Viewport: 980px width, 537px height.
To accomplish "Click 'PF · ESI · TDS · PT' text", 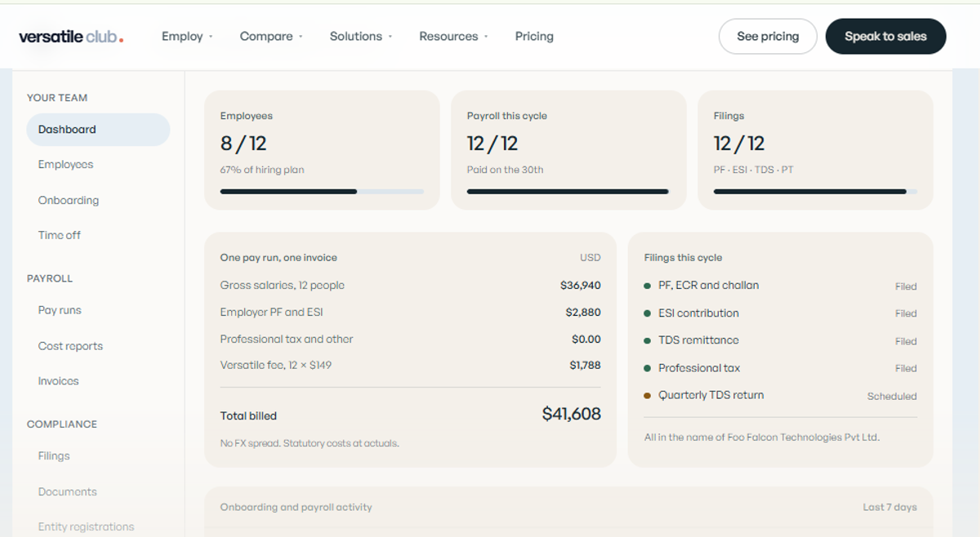I will click(754, 171).
